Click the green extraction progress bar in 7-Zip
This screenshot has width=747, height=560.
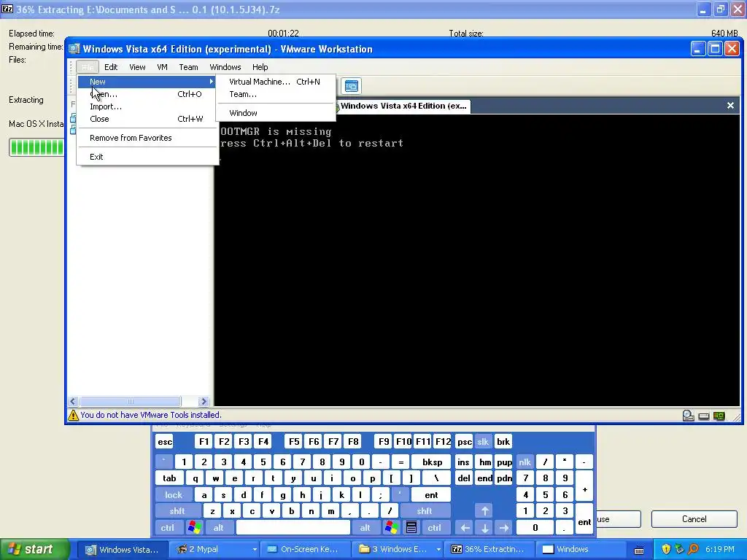click(36, 147)
